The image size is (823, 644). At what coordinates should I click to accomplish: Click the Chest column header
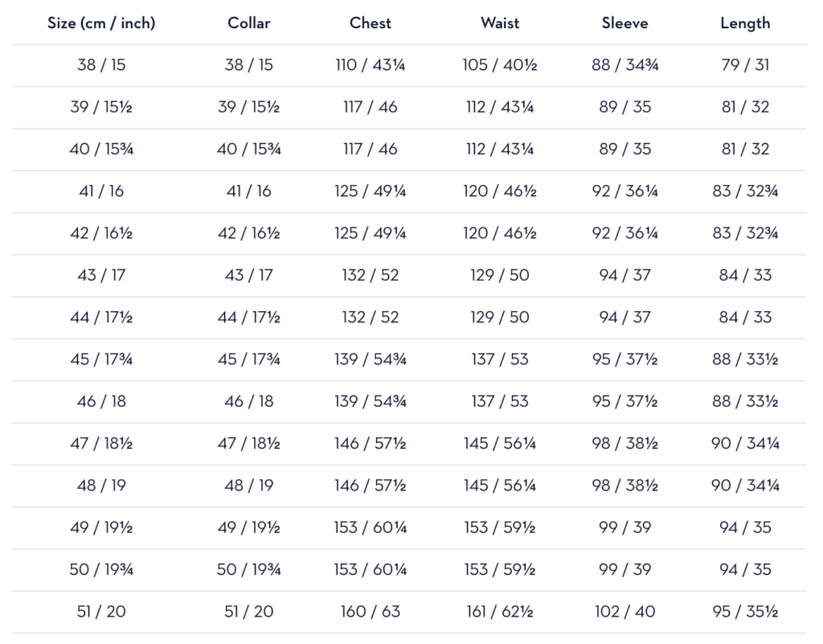371,23
